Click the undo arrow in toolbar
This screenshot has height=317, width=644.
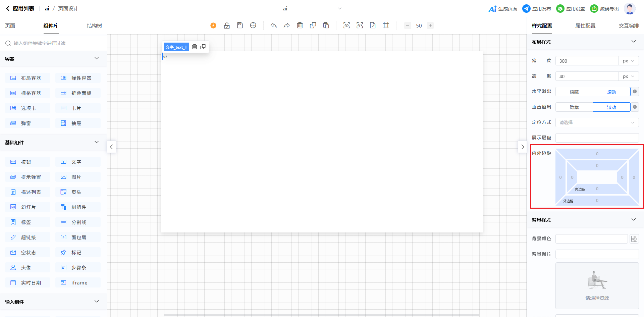click(274, 25)
